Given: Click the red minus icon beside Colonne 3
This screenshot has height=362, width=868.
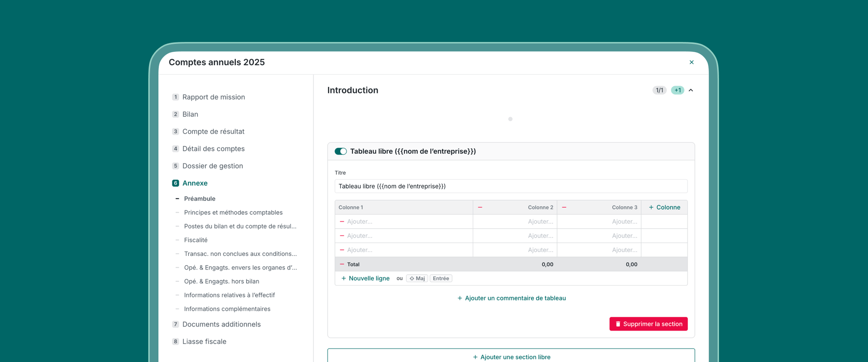Looking at the screenshot, I should coord(564,207).
